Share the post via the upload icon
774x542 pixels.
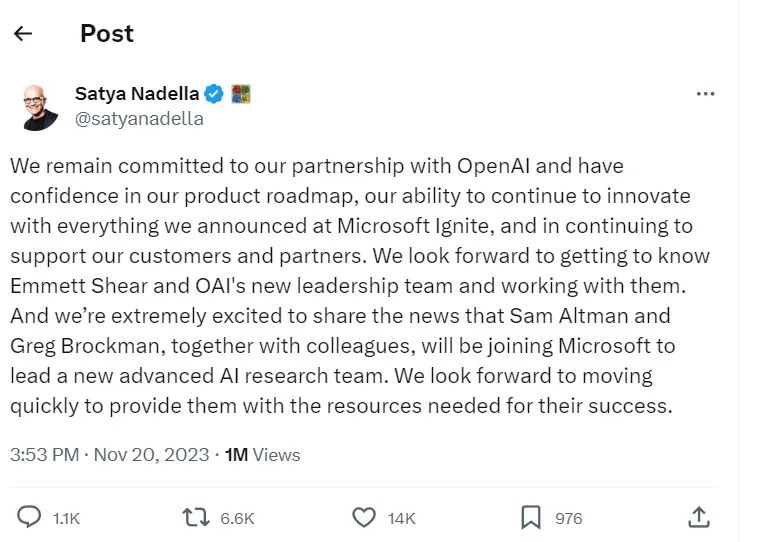pyautogui.click(x=700, y=517)
